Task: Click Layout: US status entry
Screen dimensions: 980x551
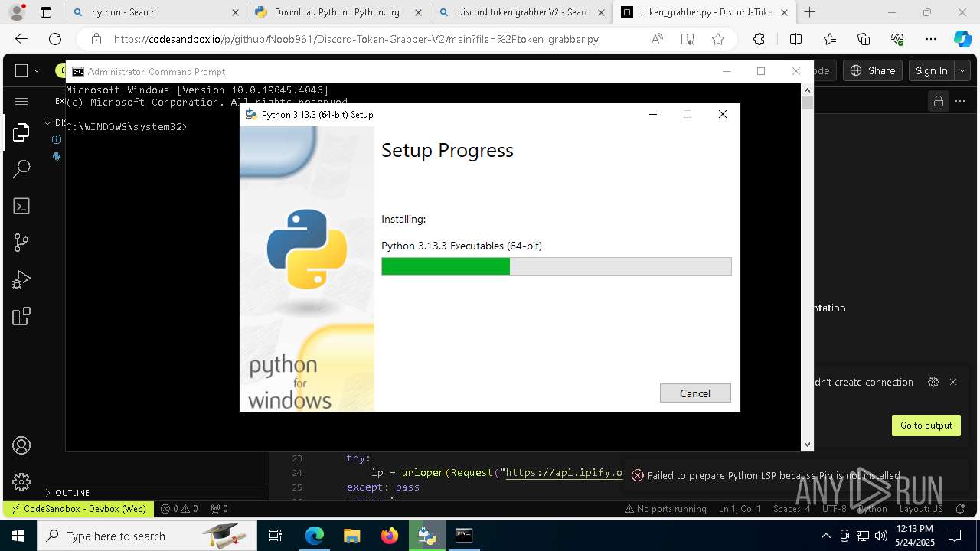Action: 921,508
